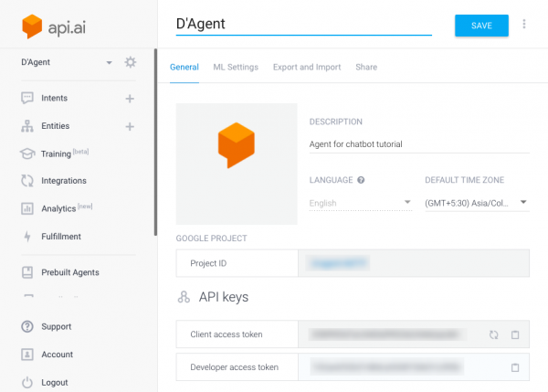548x392 pixels.
Task: Click the Account profile icon
Action: 27,355
